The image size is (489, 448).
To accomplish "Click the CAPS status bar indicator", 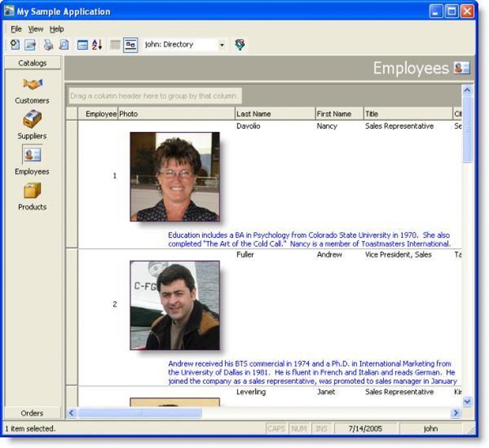I will point(276,429).
